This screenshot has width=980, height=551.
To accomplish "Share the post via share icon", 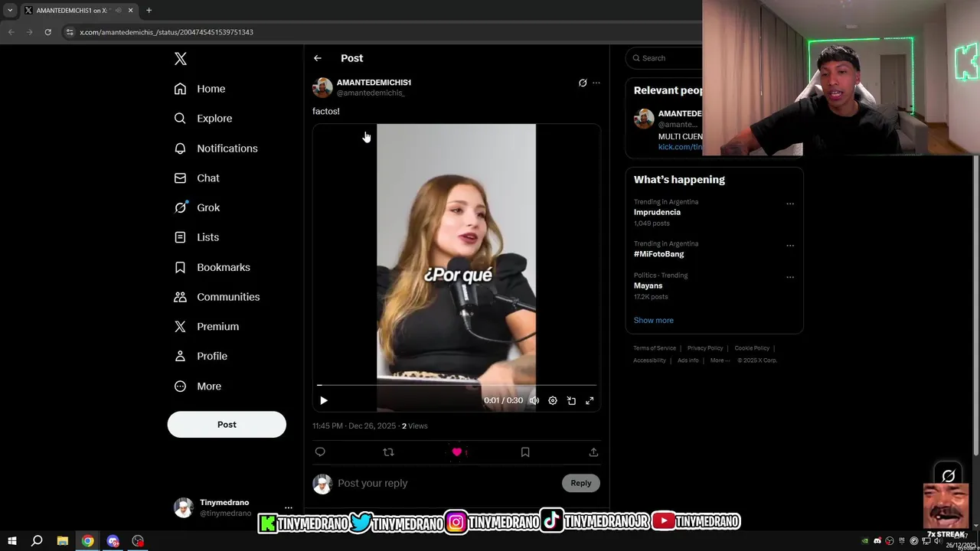I will tap(593, 452).
